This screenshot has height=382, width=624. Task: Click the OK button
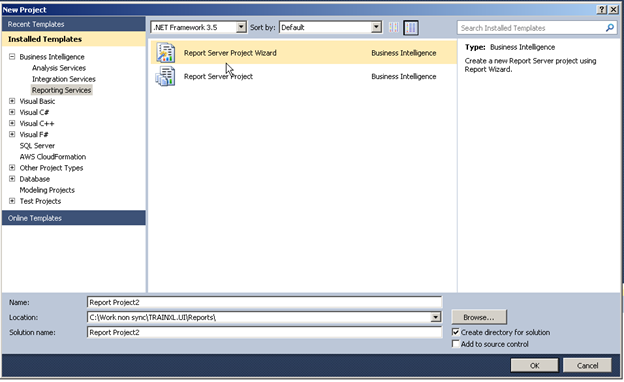tap(534, 365)
